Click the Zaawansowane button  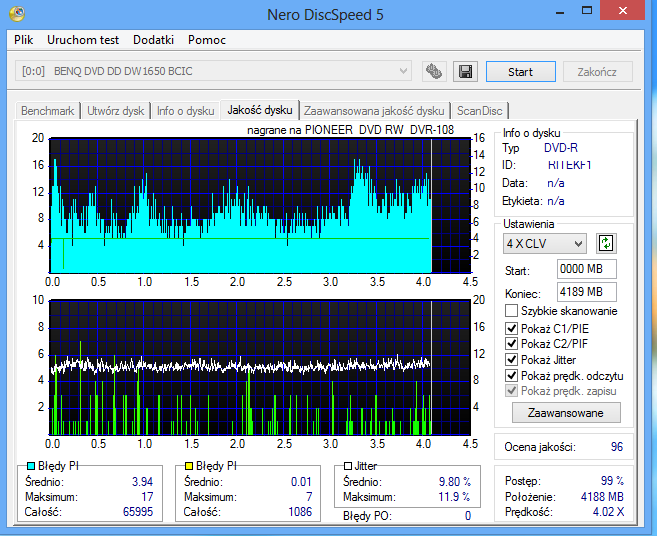point(566,413)
